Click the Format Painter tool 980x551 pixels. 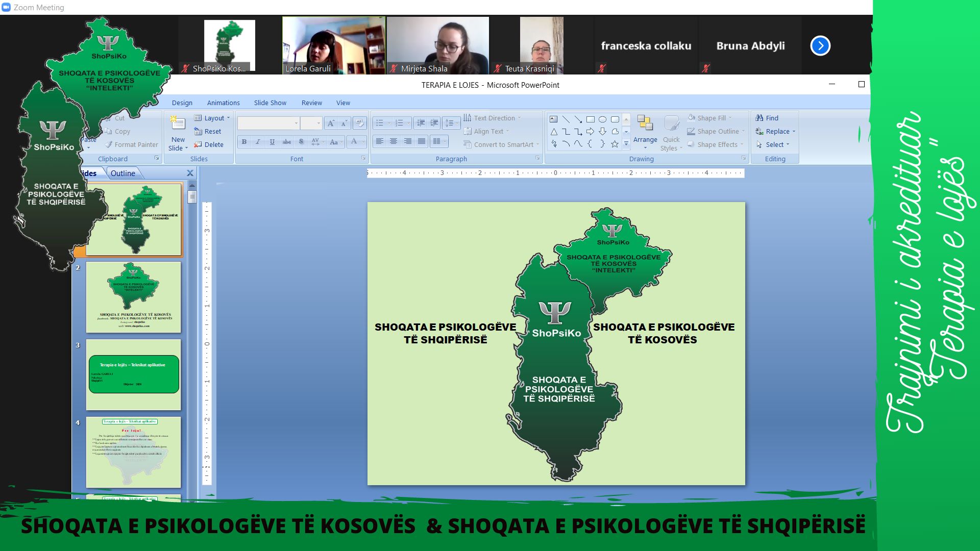132,144
